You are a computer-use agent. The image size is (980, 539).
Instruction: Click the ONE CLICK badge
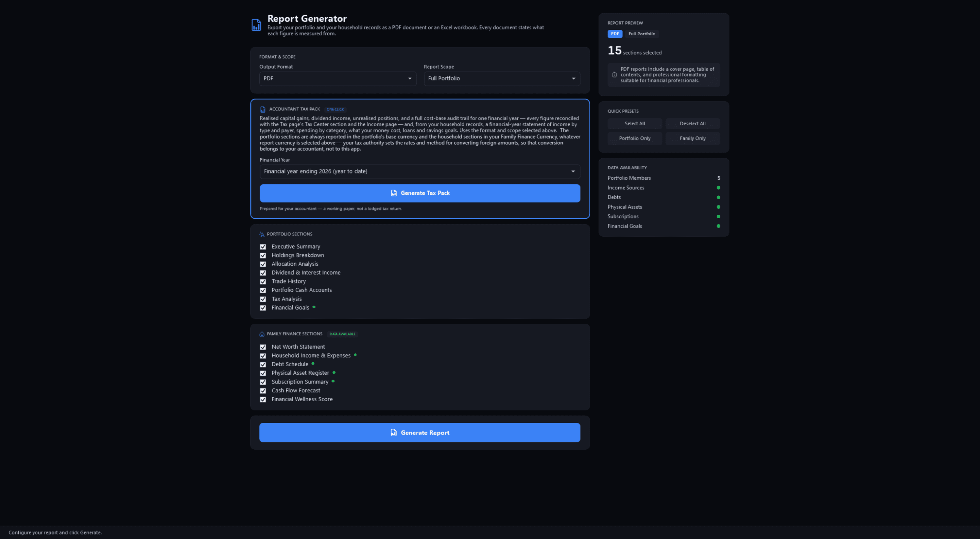click(335, 109)
